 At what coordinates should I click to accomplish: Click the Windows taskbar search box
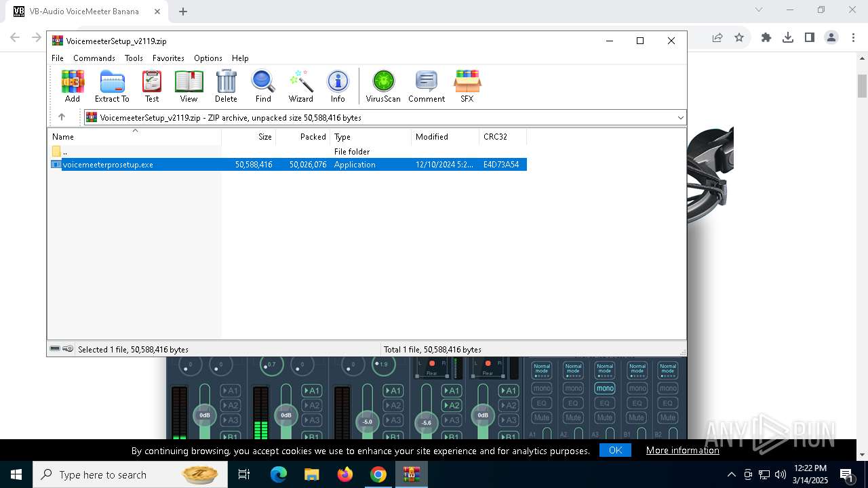(x=129, y=474)
